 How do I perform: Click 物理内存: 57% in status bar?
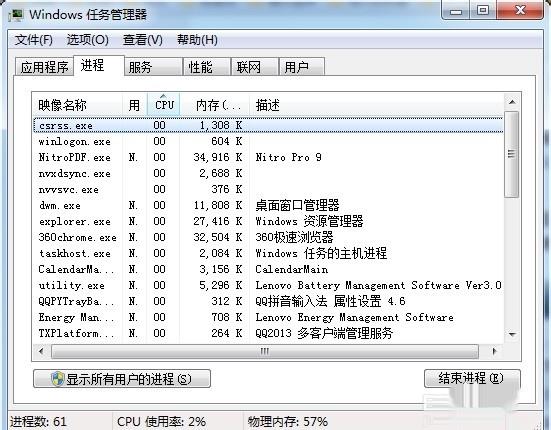coord(288,422)
